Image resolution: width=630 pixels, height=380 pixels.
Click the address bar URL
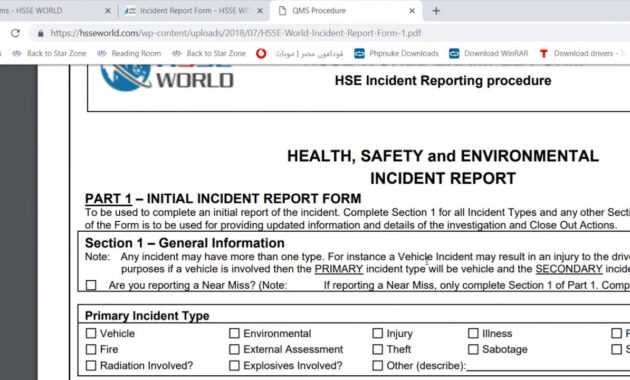point(235,33)
